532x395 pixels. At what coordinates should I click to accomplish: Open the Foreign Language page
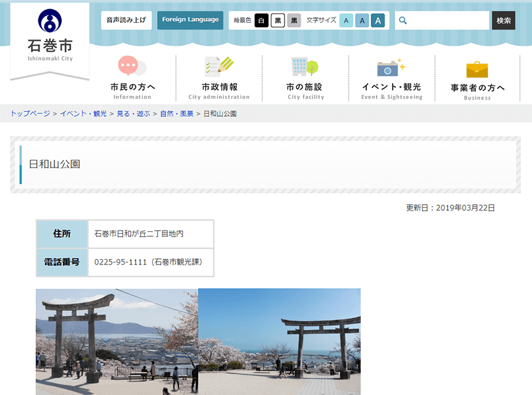(190, 20)
